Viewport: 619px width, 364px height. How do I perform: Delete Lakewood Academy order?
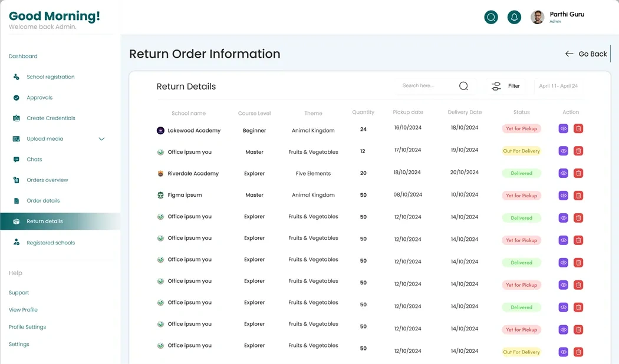tap(578, 128)
